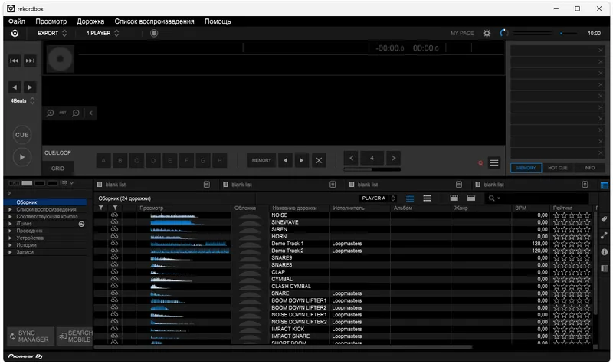The width and height of the screenshot is (613, 364).
Task: Open the hamburger menu beside cue controls
Action: (x=494, y=162)
